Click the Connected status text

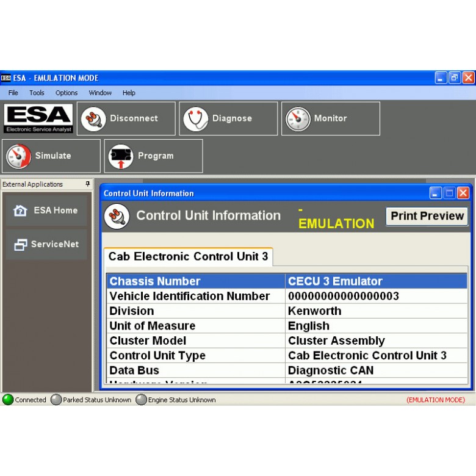pyautogui.click(x=31, y=400)
